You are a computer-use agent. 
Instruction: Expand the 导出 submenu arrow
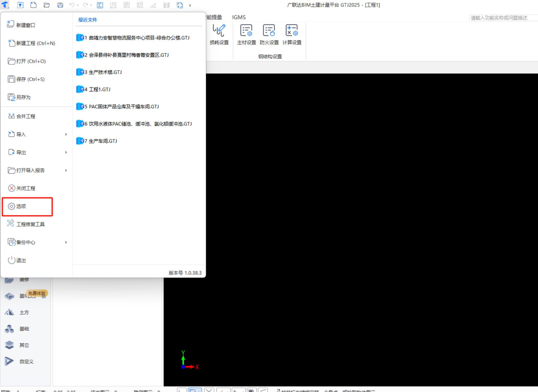(x=66, y=152)
